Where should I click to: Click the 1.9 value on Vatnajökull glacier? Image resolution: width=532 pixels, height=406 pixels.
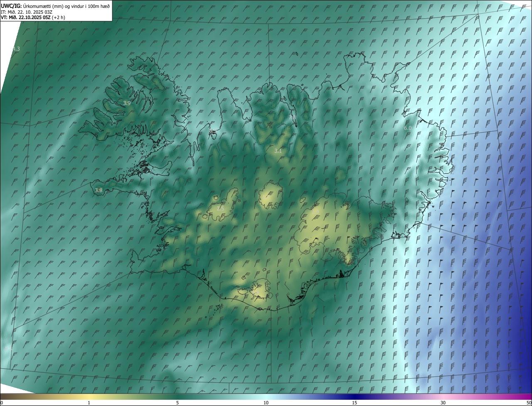pos(315,212)
